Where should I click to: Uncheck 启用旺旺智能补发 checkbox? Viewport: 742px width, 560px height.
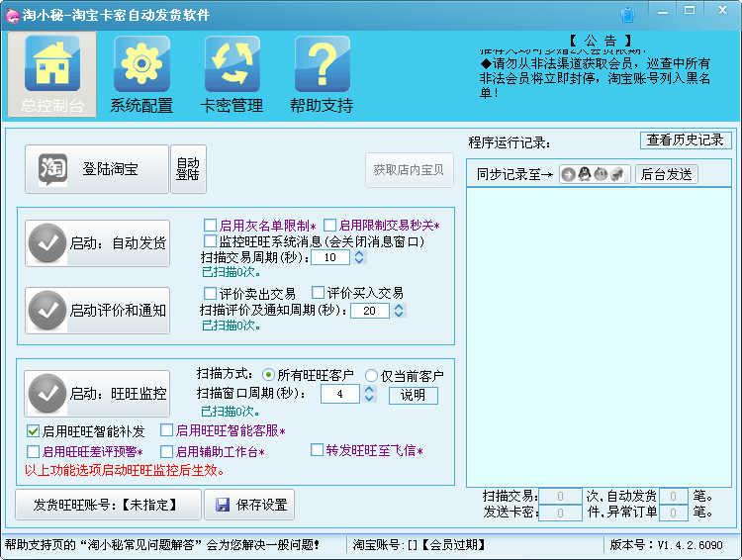pos(33,431)
